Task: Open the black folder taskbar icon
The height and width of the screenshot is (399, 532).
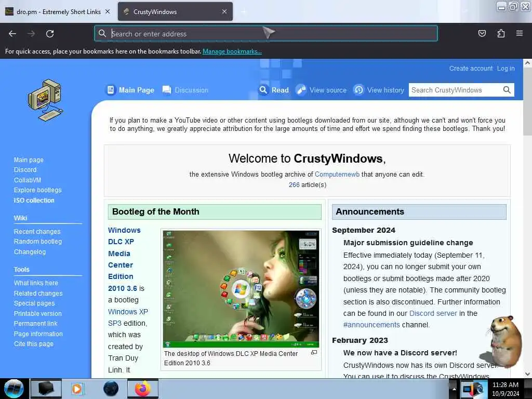Action: click(46, 389)
